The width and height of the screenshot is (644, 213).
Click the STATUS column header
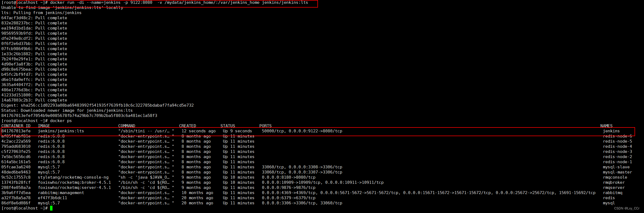pos(228,126)
